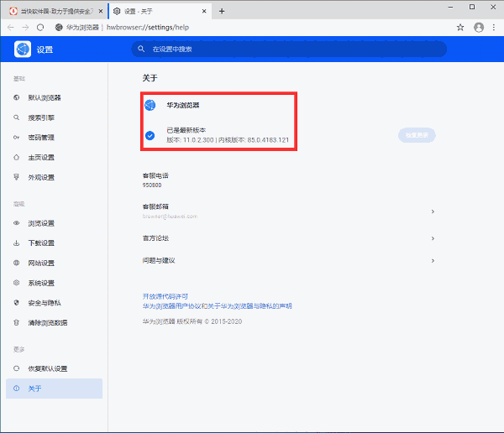504x433 pixels.
Task: Click the Huawei Browser icon in the About card
Action: [x=150, y=105]
